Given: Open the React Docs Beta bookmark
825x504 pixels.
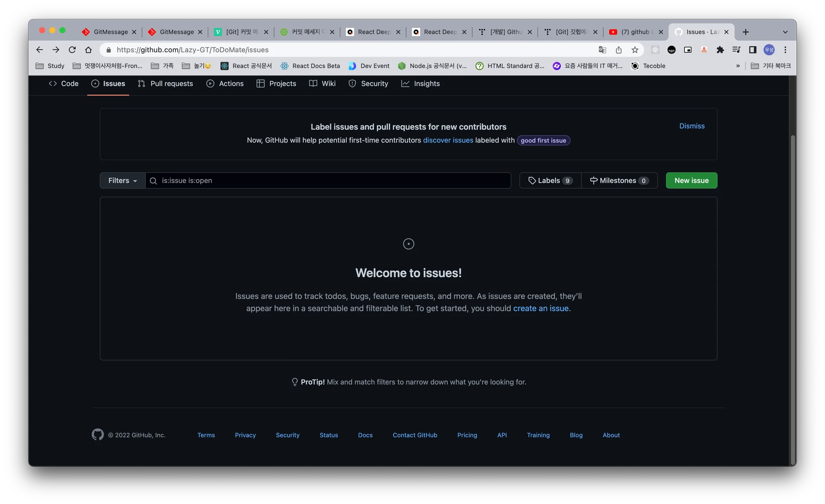Looking at the screenshot, I should coord(310,66).
